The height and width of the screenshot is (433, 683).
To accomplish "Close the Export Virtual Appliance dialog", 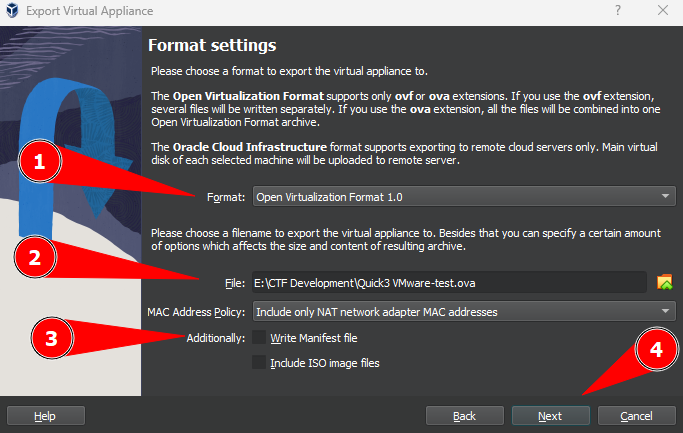I will tap(661, 10).
